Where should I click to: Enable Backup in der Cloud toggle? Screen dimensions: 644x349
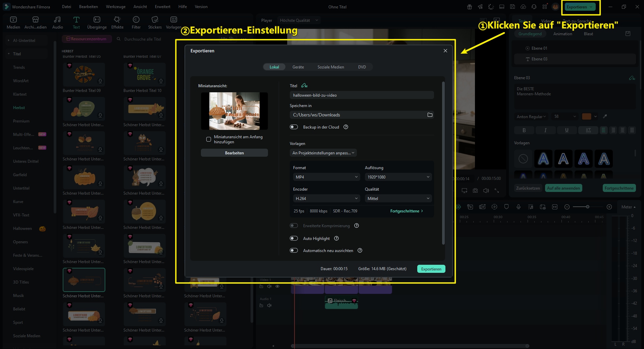[294, 127]
